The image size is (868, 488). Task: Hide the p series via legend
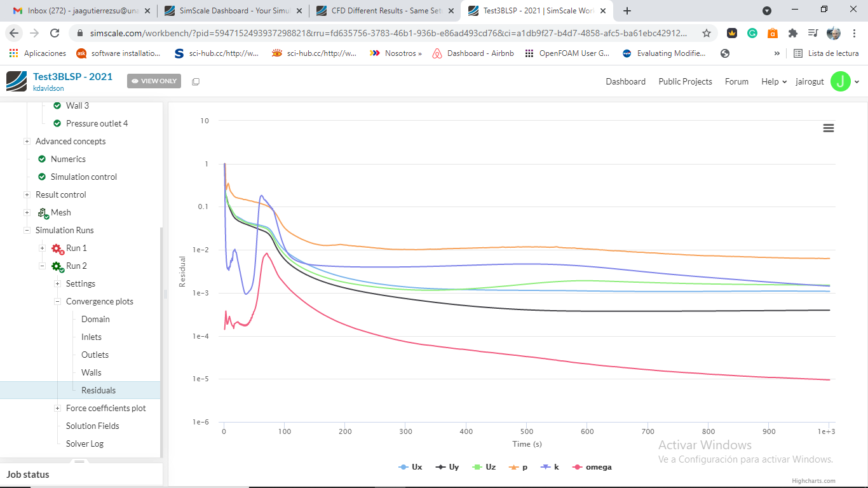click(519, 467)
